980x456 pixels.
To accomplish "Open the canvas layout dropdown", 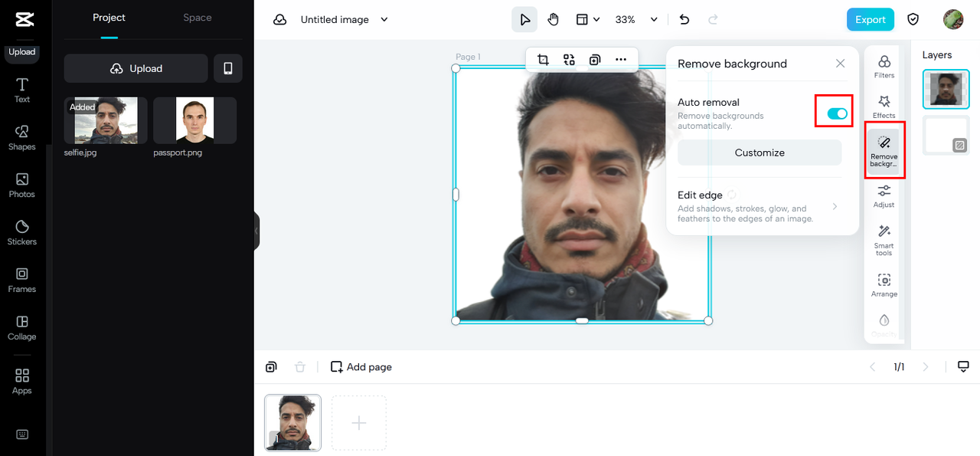I will [587, 20].
